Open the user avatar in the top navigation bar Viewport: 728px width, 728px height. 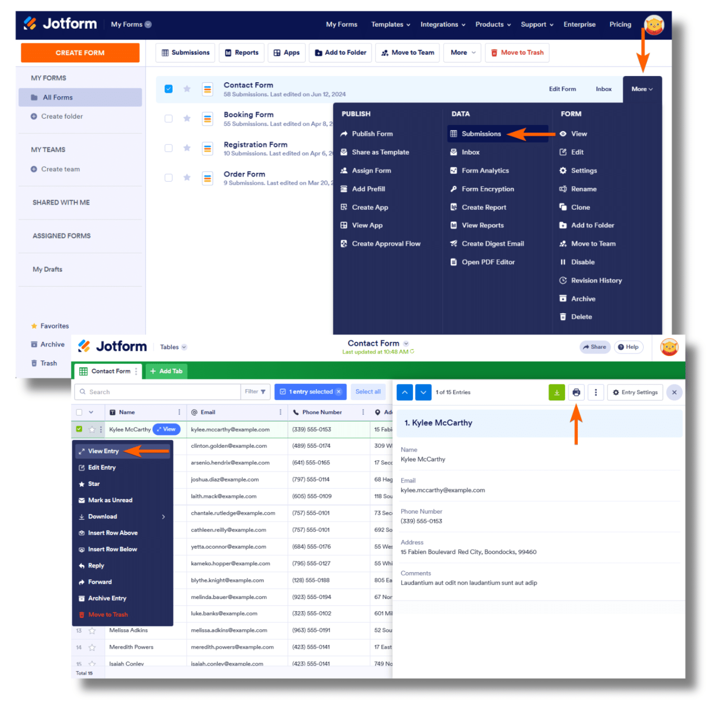(x=654, y=24)
